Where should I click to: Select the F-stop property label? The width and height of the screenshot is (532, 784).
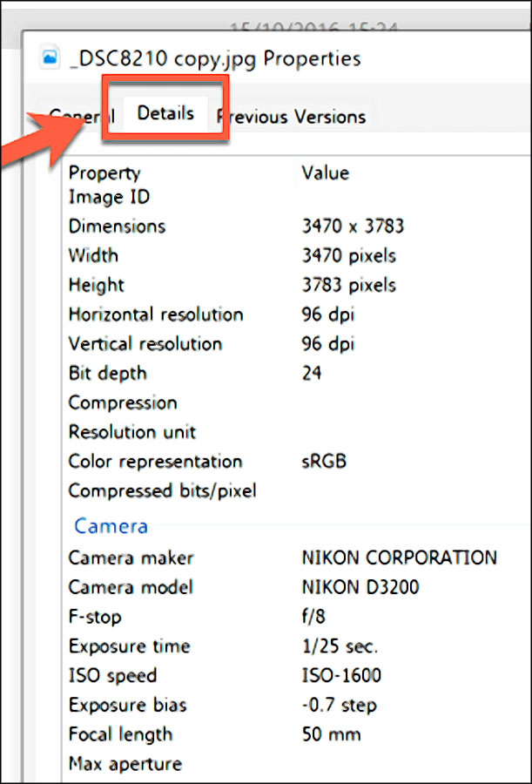tap(95, 617)
